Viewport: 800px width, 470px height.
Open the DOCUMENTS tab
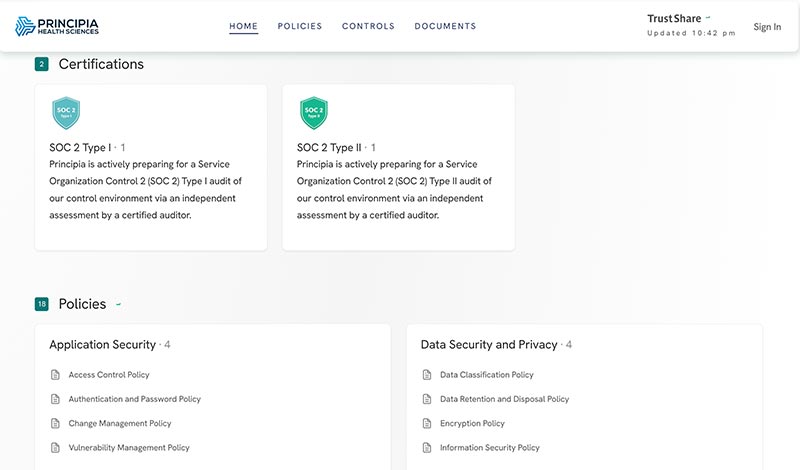coord(445,26)
